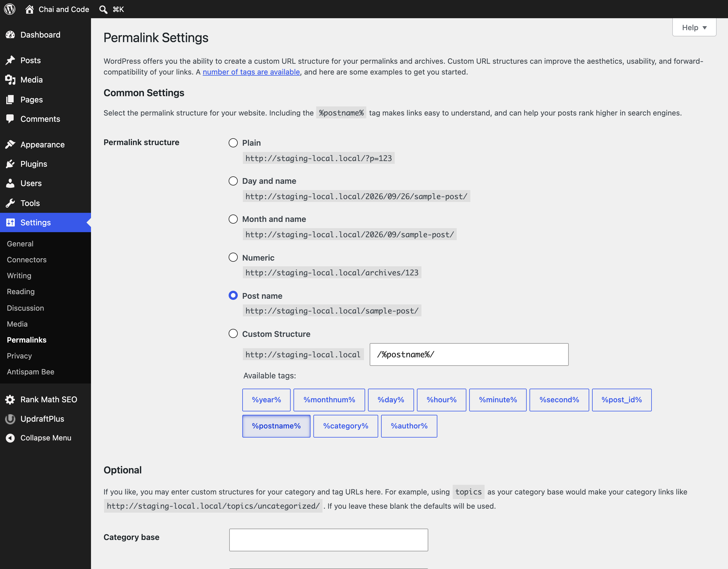Click the UpdraftPlus logo icon
This screenshot has height=569, width=728.
coord(10,419)
